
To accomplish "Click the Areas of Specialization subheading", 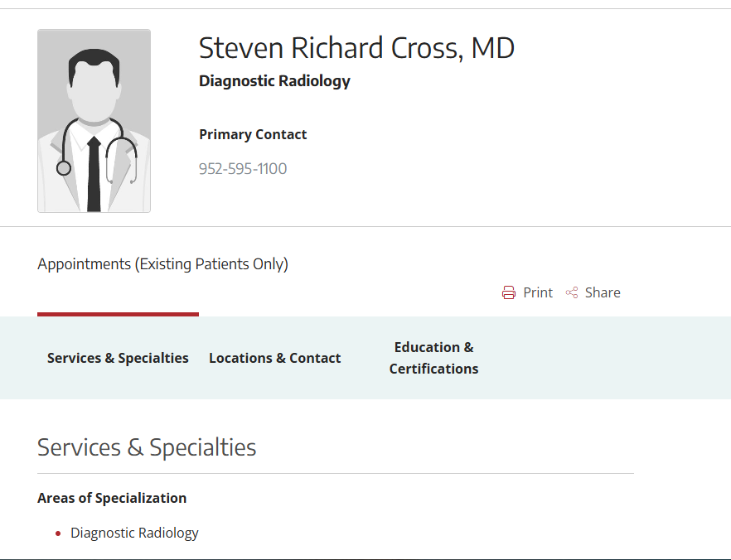I will 112,498.
